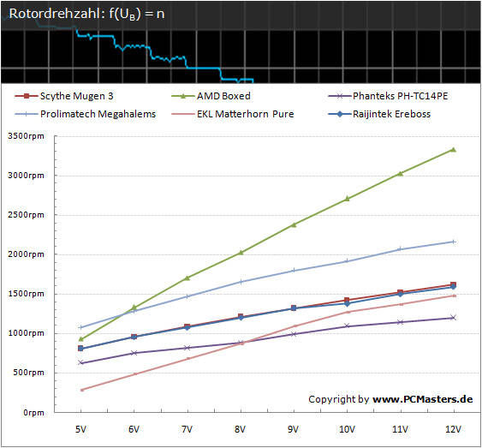Click the www.PCMasters.de copyright text
482x448 pixels.
coord(423,399)
